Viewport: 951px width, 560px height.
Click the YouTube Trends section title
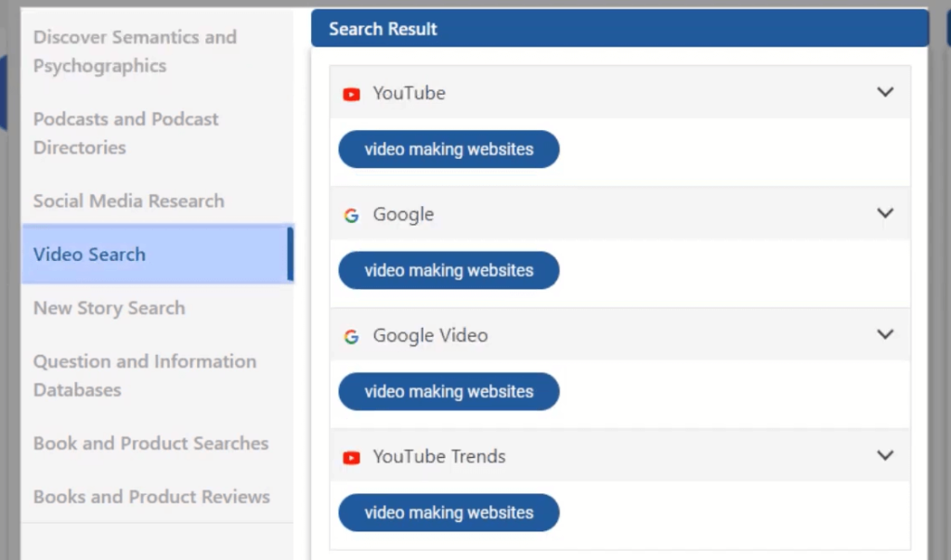[x=439, y=456]
